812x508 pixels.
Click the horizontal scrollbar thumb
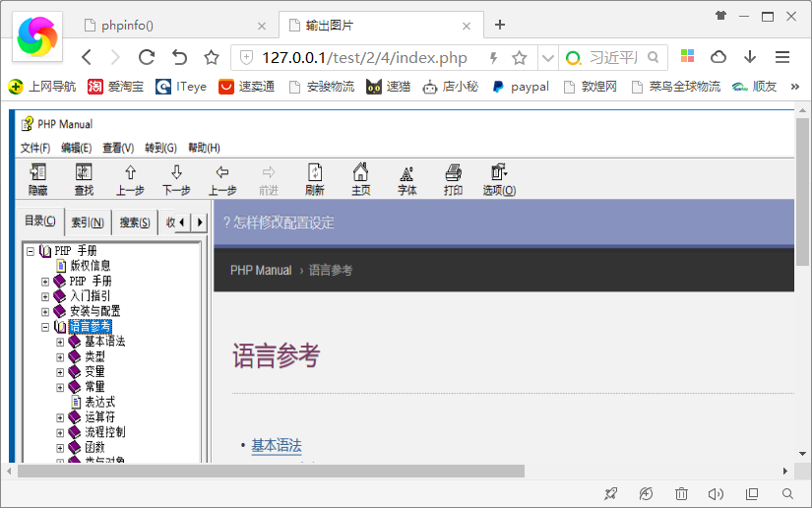pos(271,471)
